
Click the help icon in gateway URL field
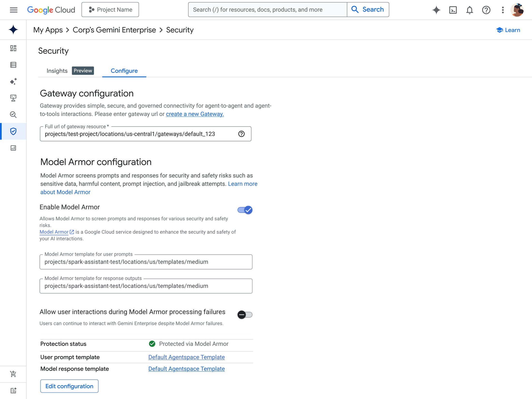pyautogui.click(x=241, y=134)
